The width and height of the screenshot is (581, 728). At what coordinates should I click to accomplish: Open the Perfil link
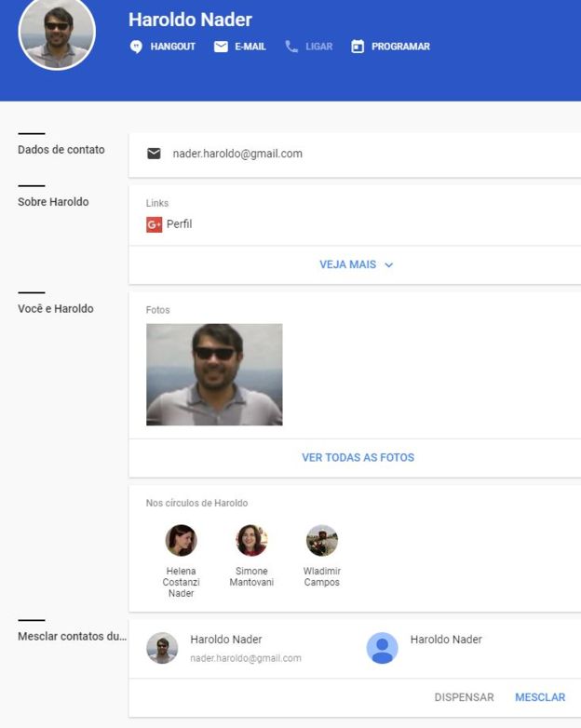coord(179,224)
